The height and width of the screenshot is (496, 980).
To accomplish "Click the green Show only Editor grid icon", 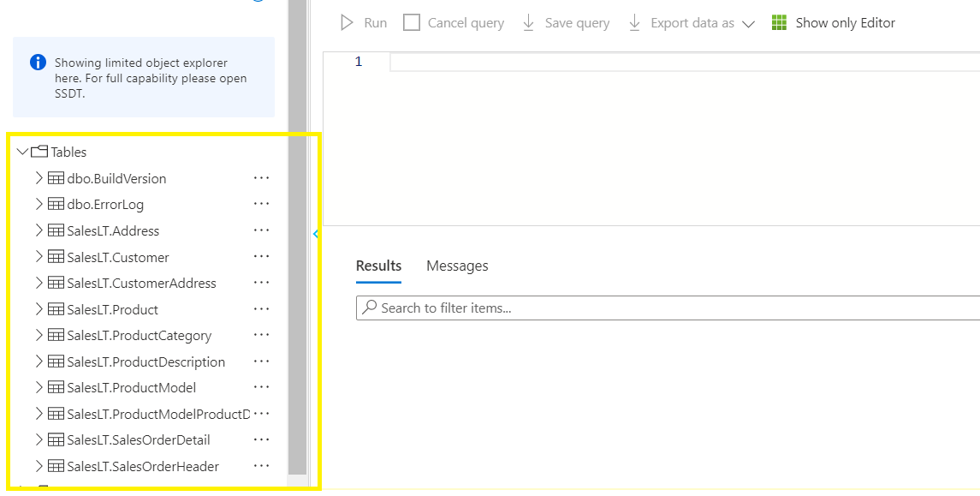I will (779, 23).
